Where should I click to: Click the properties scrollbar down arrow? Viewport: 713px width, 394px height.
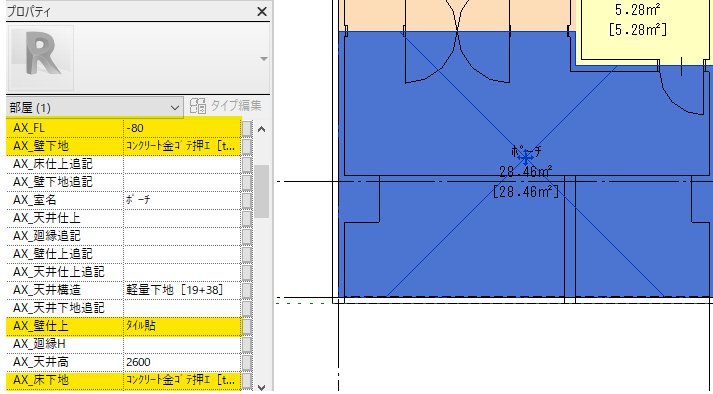[x=261, y=387]
